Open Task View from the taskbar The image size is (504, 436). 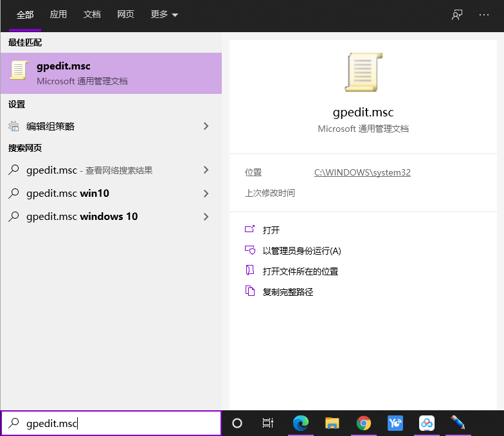[x=268, y=422]
